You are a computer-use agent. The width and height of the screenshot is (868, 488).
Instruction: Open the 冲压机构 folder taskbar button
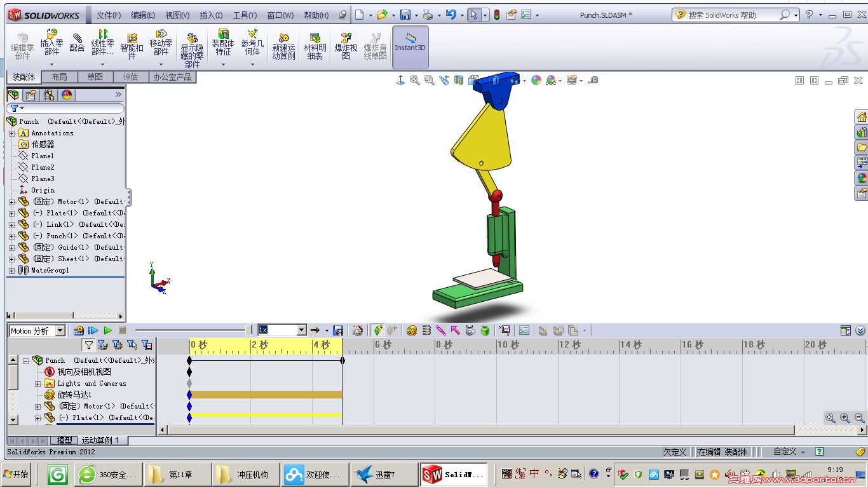[246, 475]
